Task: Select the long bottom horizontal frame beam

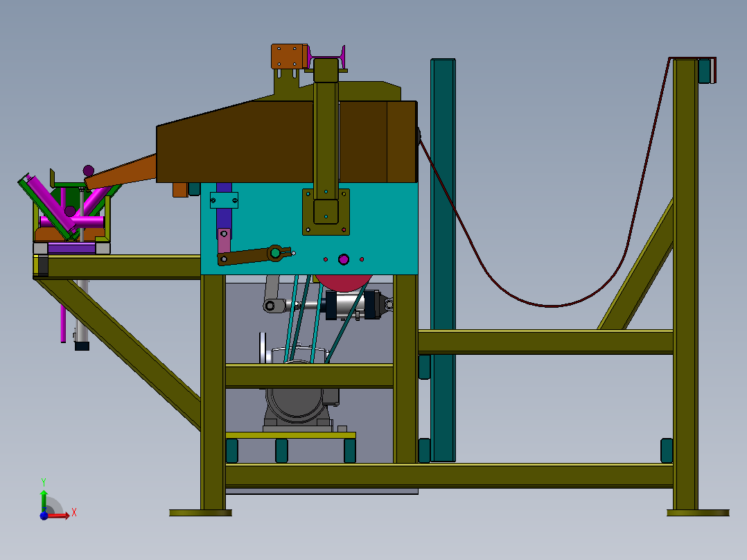Action: 449,475
